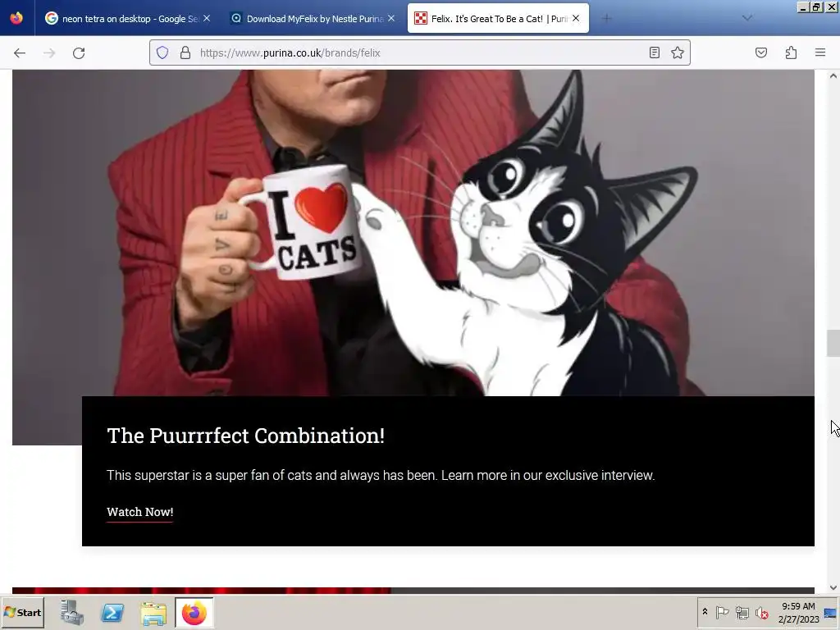Click the Watch Now! link
The image size is (840, 630).
(x=139, y=512)
